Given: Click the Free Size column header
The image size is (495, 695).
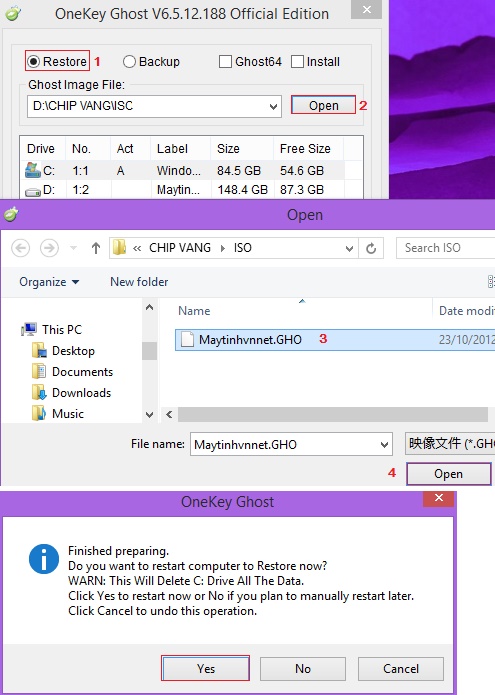Looking at the screenshot, I should point(305,148).
